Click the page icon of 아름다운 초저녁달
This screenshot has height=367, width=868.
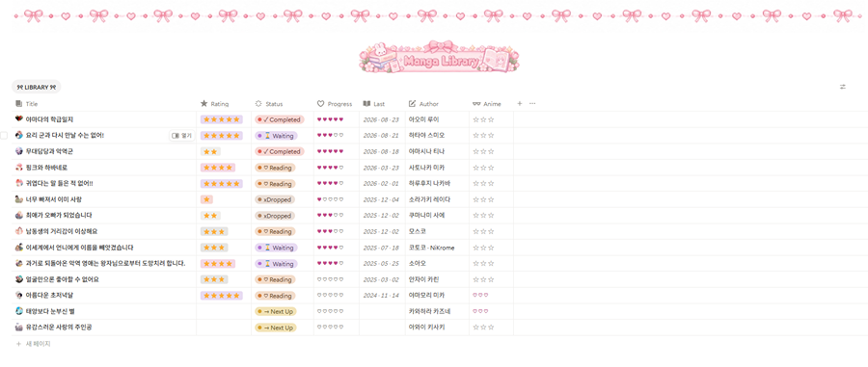click(x=19, y=296)
